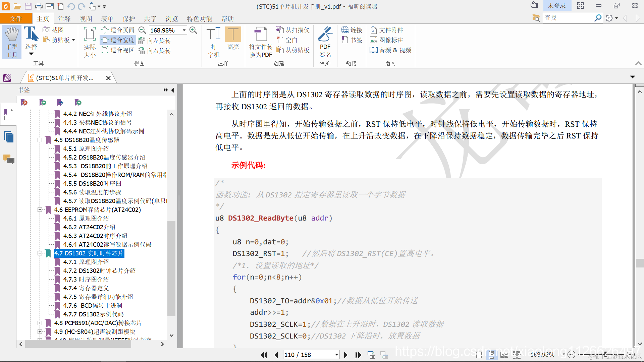Open the File (文件) menu
The height and width of the screenshot is (362, 644).
click(16, 19)
